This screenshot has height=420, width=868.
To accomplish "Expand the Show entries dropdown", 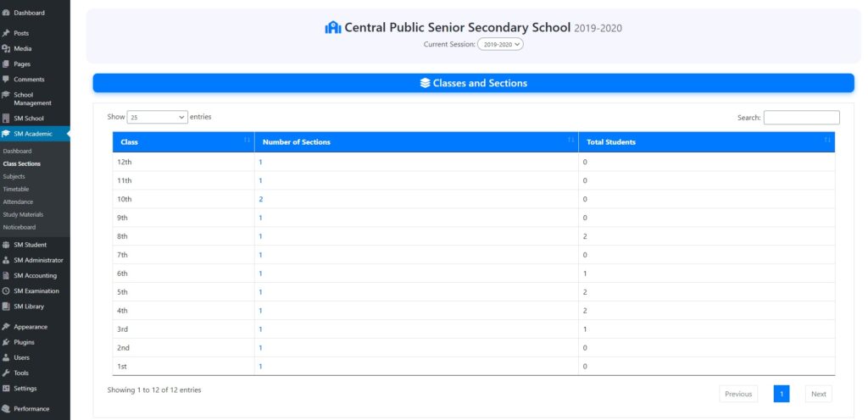I will point(158,118).
